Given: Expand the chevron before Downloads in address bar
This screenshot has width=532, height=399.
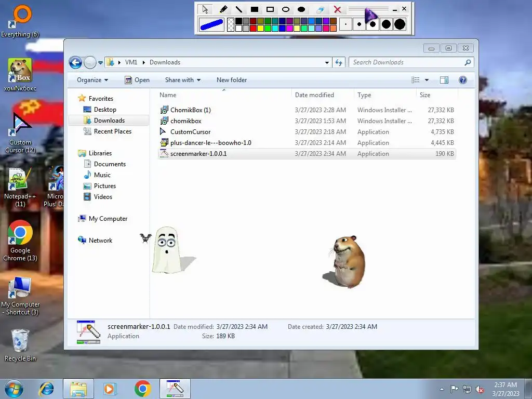Looking at the screenshot, I should tap(144, 62).
